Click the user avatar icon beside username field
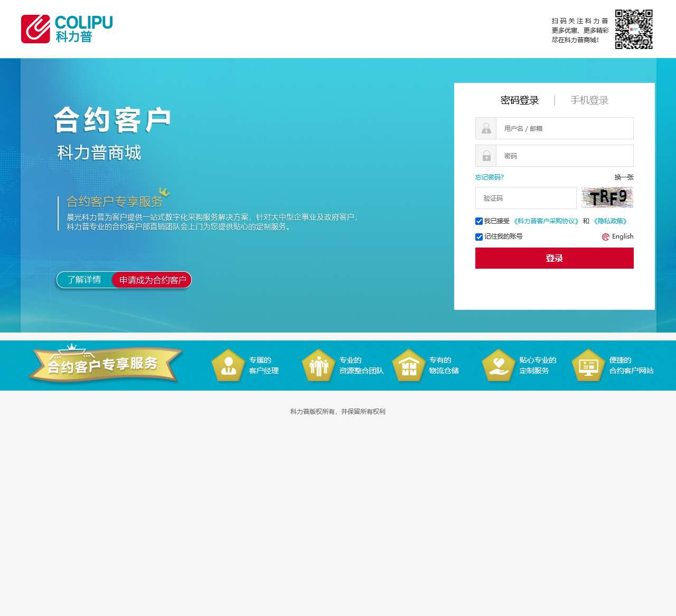Screen dimensions: 676x616 tap(486, 128)
